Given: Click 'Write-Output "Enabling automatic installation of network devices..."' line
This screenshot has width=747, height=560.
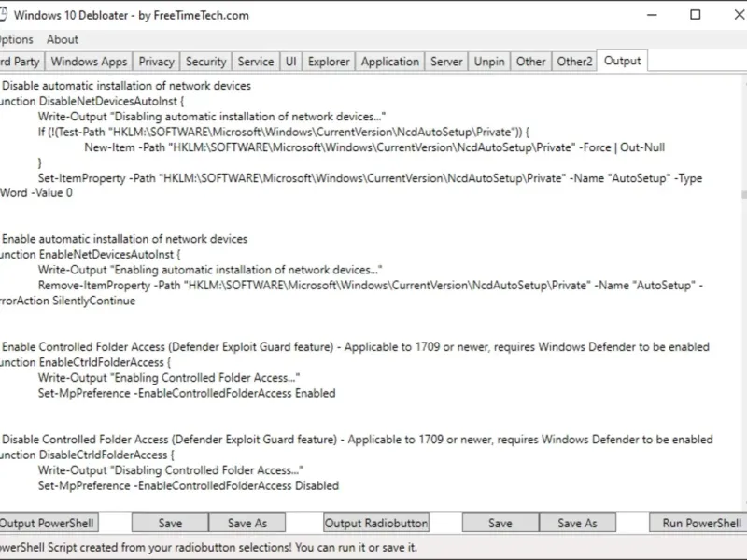Looking at the screenshot, I should tap(210, 270).
